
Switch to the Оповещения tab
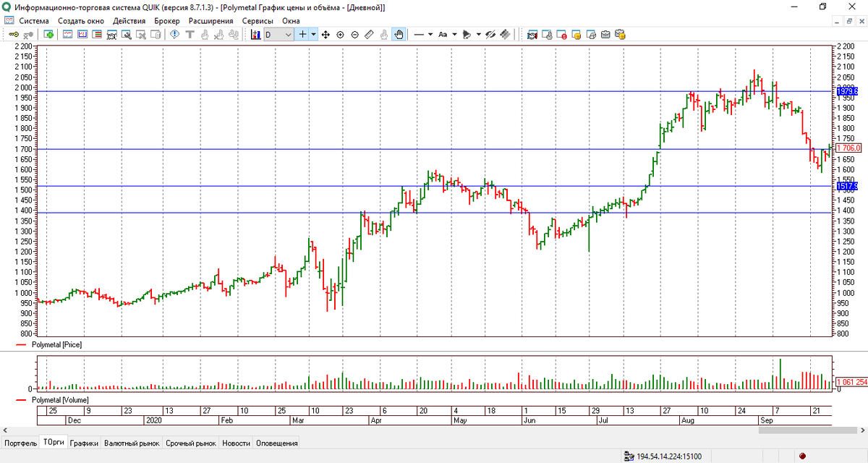pyautogui.click(x=277, y=443)
